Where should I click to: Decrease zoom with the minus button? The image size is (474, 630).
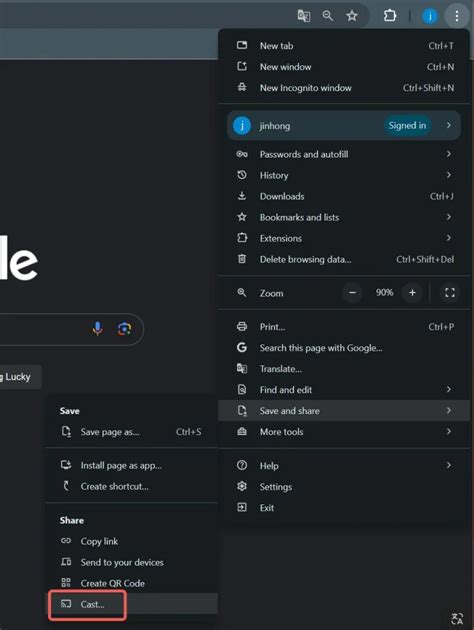tap(352, 292)
